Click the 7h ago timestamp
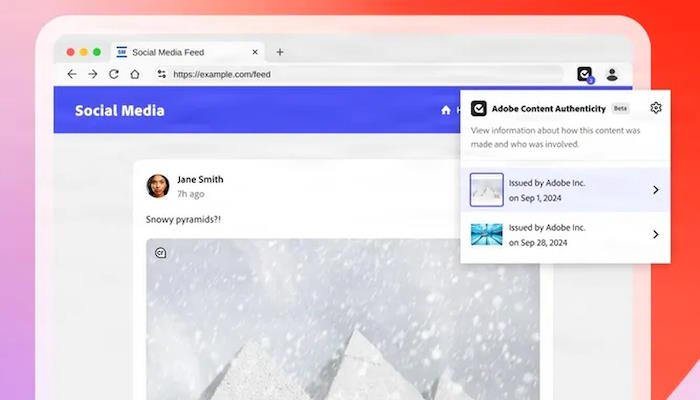The width and height of the screenshot is (700, 400). 191,194
